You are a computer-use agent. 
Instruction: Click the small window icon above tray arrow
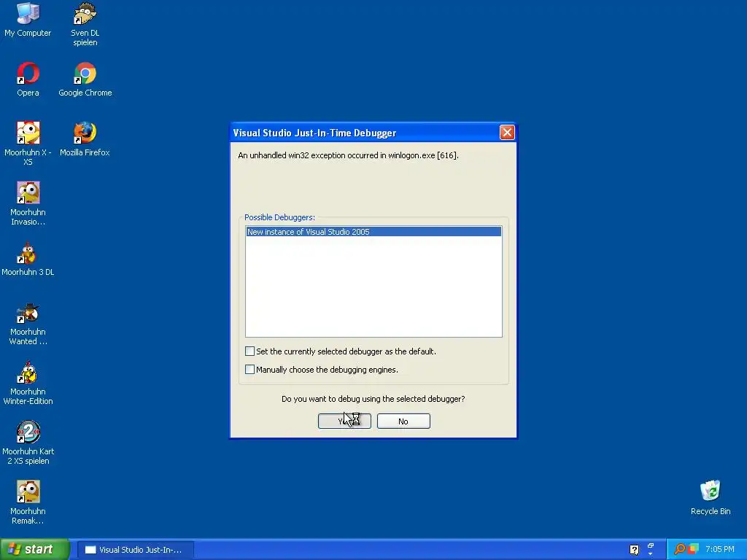pyautogui.click(x=650, y=545)
